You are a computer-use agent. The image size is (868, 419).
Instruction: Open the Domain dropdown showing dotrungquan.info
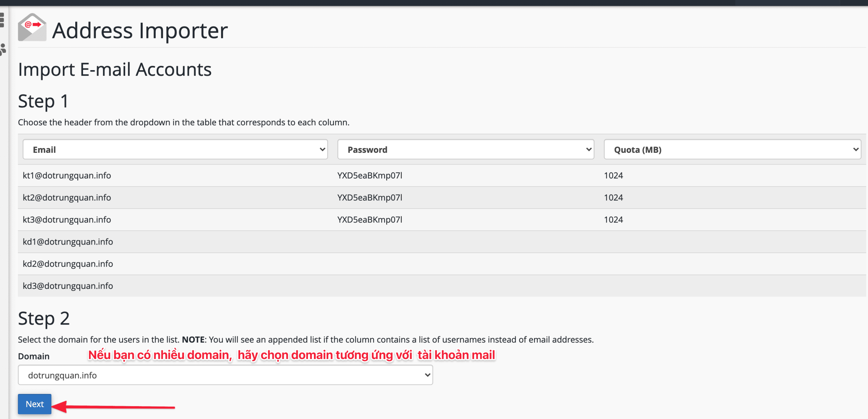tap(225, 375)
